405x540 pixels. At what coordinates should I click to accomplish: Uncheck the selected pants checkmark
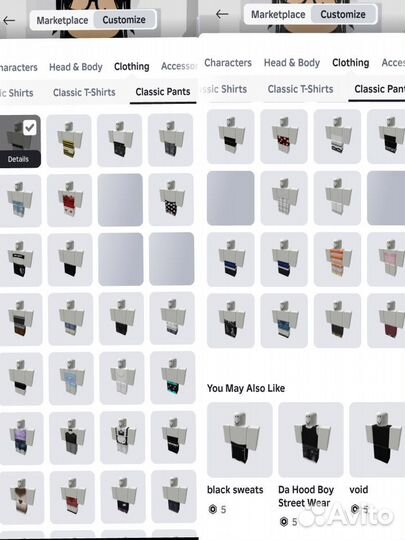click(x=30, y=128)
